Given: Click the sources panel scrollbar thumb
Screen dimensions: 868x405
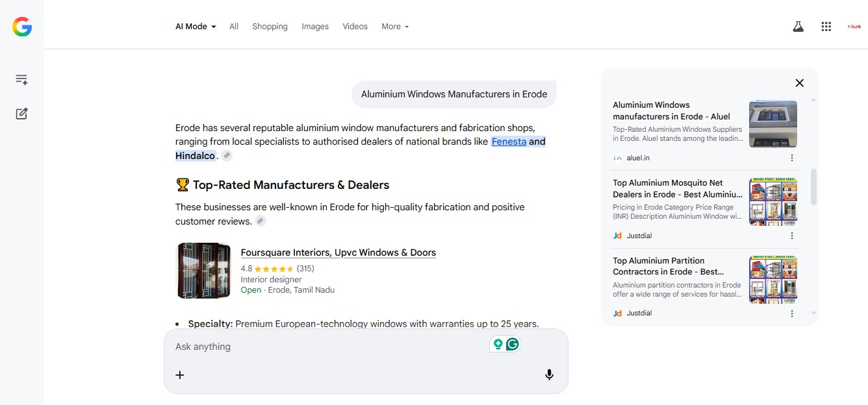Looking at the screenshot, I should [x=814, y=186].
